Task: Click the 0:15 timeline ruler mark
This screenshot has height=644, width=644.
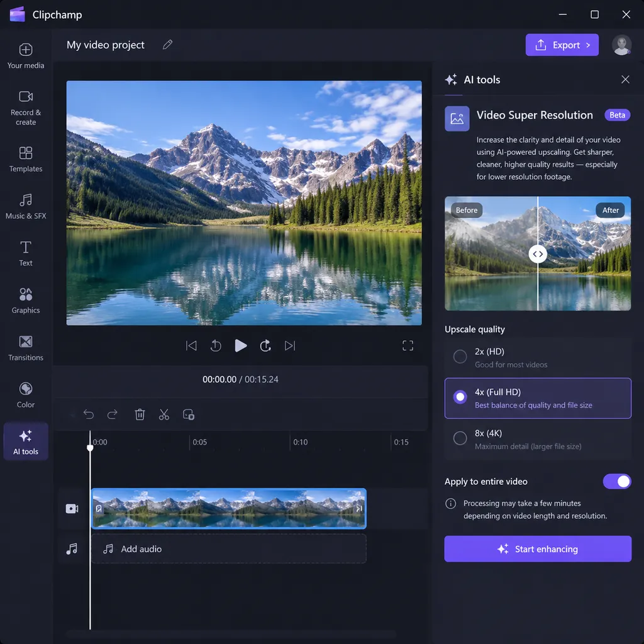Action: click(401, 442)
